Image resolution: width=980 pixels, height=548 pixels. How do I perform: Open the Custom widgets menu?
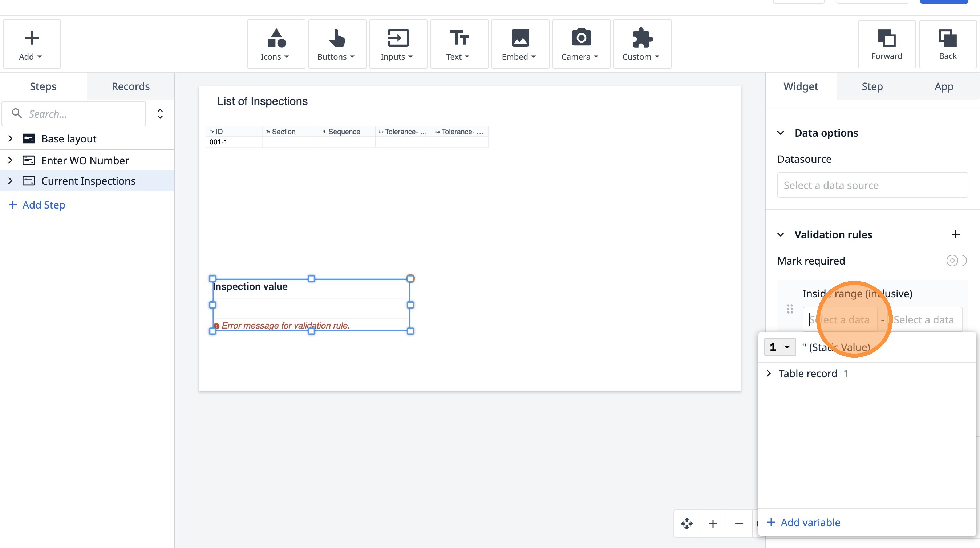[x=642, y=44]
